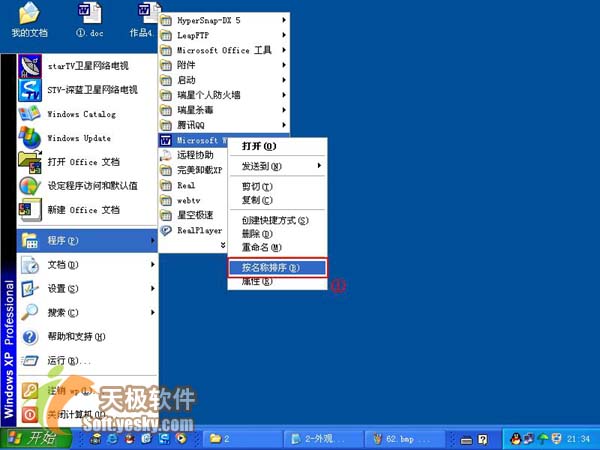Open the webtv program folder
600x450 pixels.
coord(193,200)
